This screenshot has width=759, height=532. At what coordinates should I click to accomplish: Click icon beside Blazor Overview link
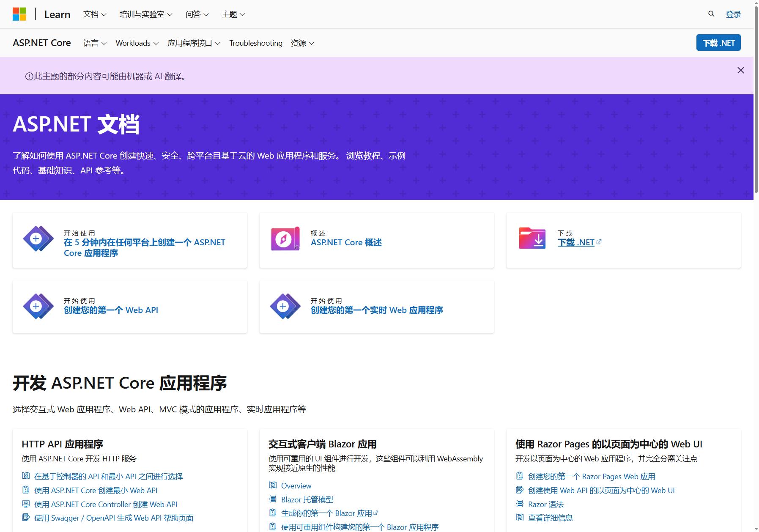273,485
